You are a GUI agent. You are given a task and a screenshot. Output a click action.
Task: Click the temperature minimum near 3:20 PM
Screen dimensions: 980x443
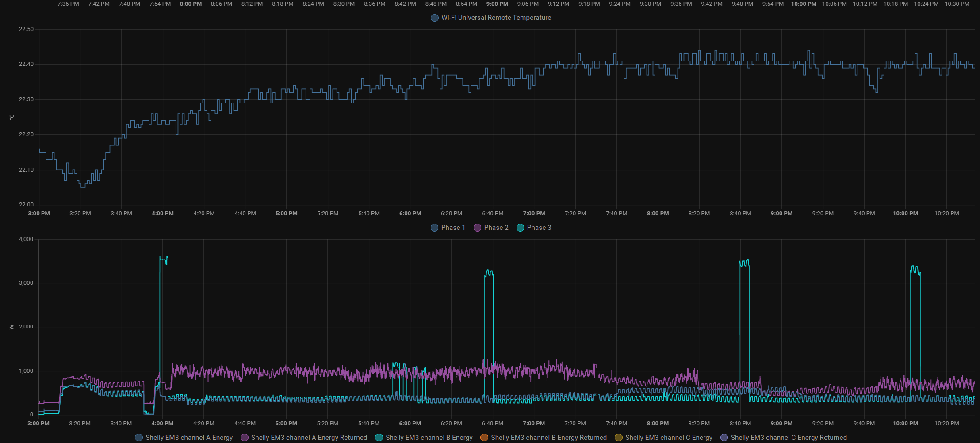(83, 187)
